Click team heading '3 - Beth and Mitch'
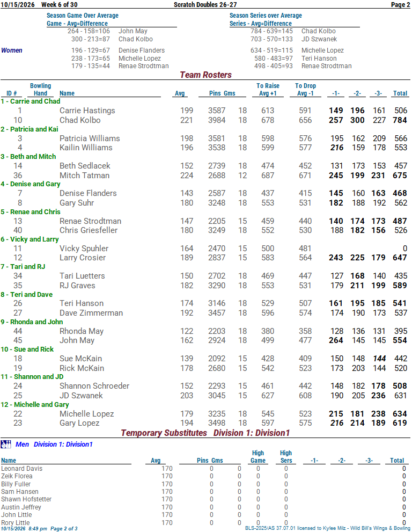The width and height of the screenshot is (412, 532). click(x=28, y=156)
